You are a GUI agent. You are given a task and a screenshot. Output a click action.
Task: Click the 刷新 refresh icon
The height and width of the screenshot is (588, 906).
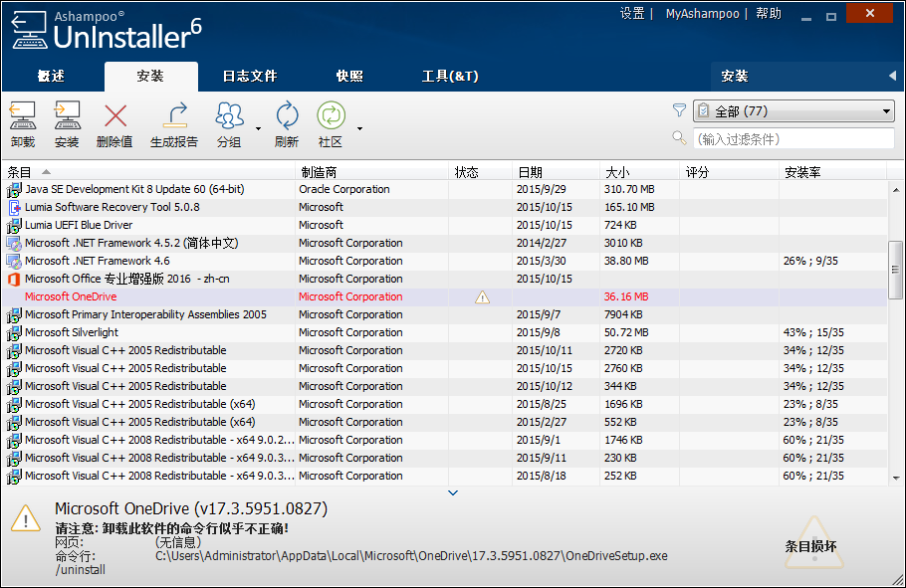[287, 117]
